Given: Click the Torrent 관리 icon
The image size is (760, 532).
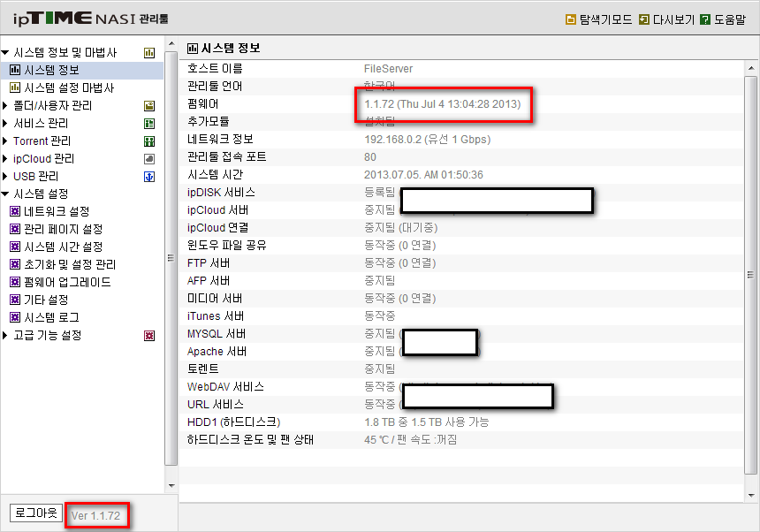Looking at the screenshot, I should (149, 141).
